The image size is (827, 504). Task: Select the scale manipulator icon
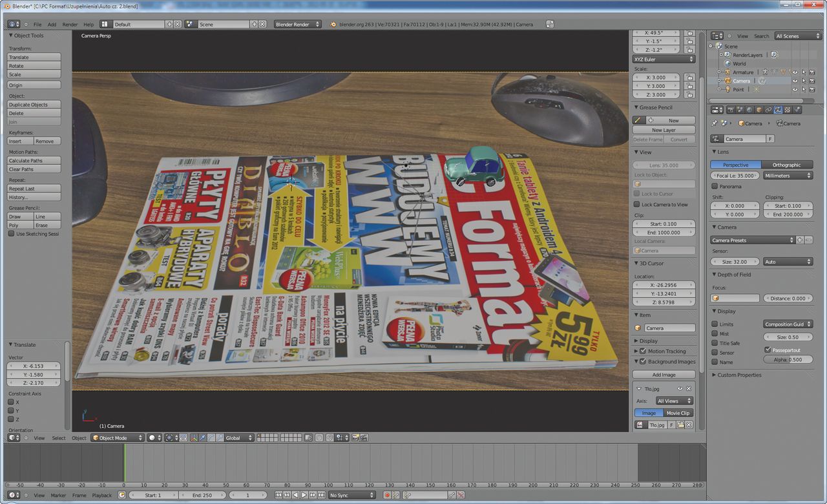coord(220,438)
